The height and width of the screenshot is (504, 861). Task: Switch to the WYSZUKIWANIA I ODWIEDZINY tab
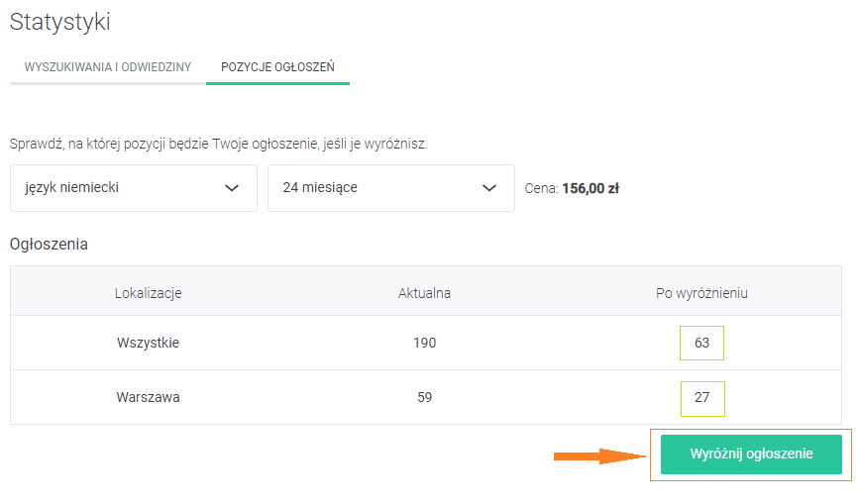tap(107, 67)
